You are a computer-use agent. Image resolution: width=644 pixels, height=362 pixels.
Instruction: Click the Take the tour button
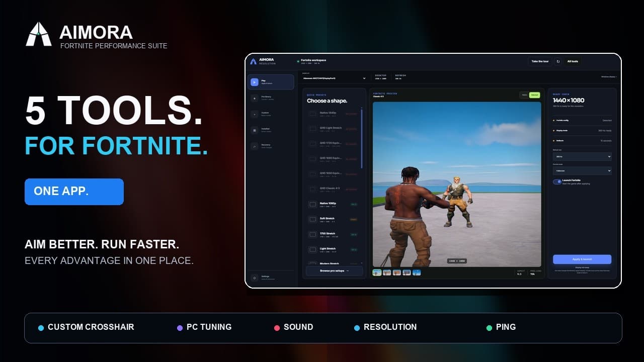pos(540,61)
